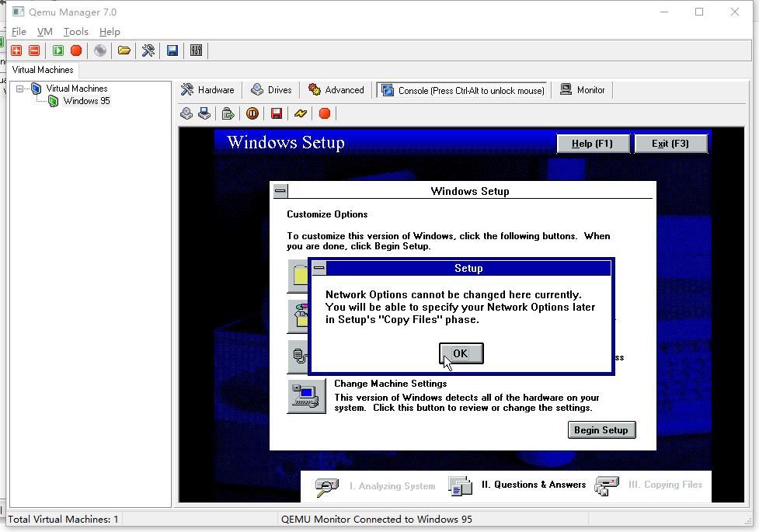Click the greyed-out disc icon in the main toolbar
759x532 pixels.
[x=100, y=50]
